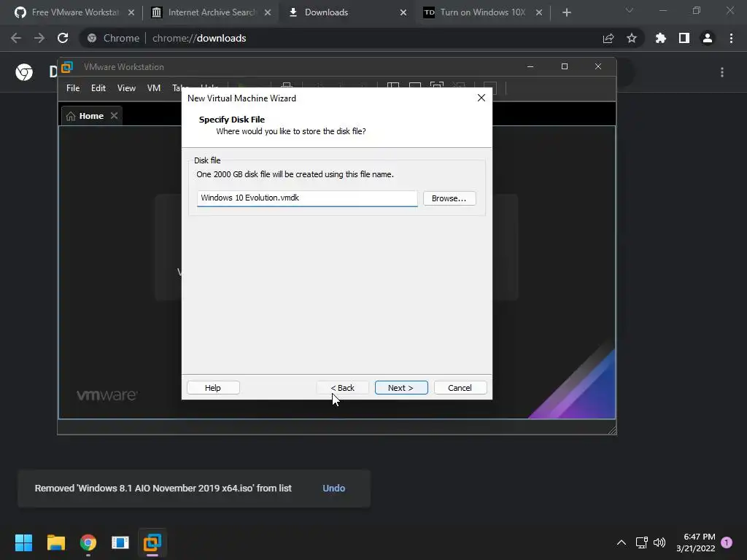This screenshot has height=560, width=747.
Task: Undo removal of Windows 8.1 ISO
Action: (x=333, y=488)
